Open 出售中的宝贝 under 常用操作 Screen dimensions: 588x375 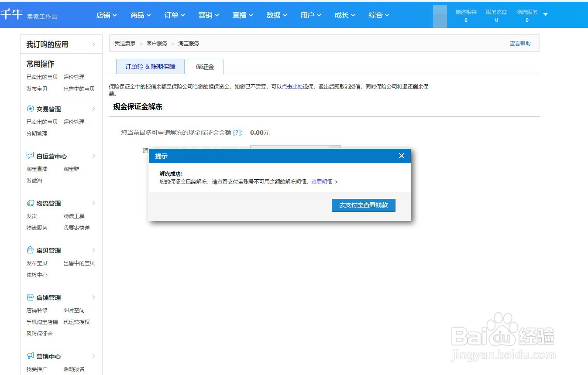click(79, 89)
